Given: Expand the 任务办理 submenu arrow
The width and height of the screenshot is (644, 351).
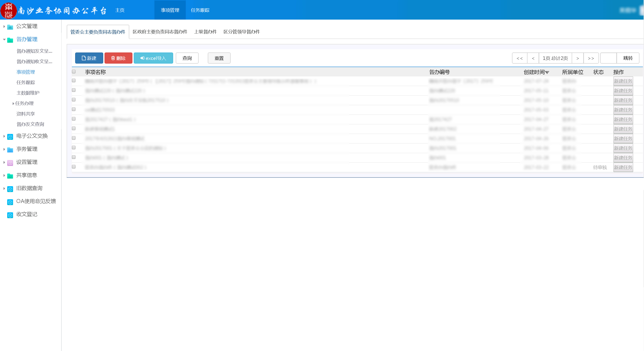Looking at the screenshot, I should pos(13,103).
